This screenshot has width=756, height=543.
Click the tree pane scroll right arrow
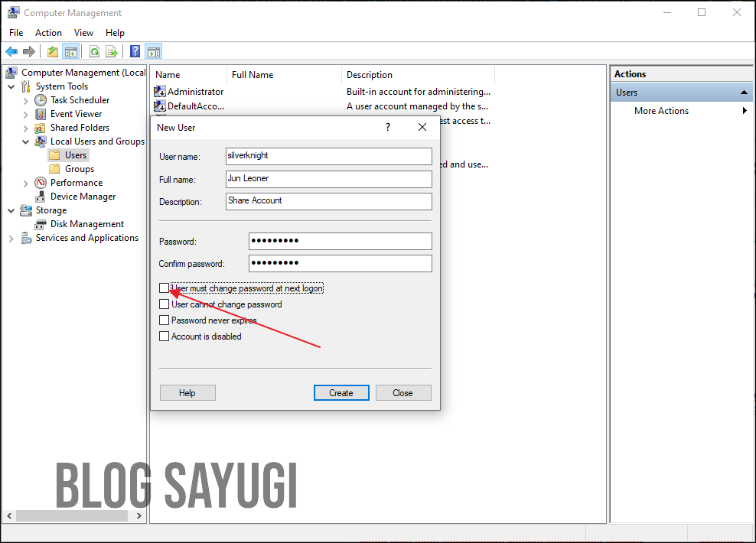click(x=138, y=515)
